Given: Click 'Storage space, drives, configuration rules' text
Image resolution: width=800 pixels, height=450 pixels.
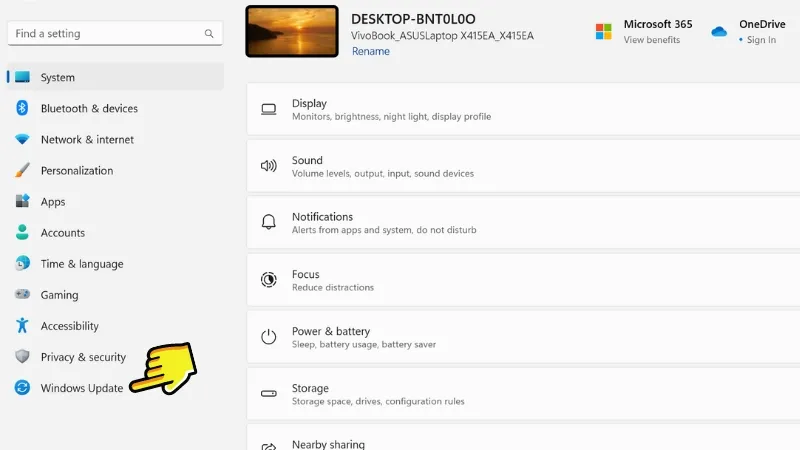Looking at the screenshot, I should pos(378,402).
